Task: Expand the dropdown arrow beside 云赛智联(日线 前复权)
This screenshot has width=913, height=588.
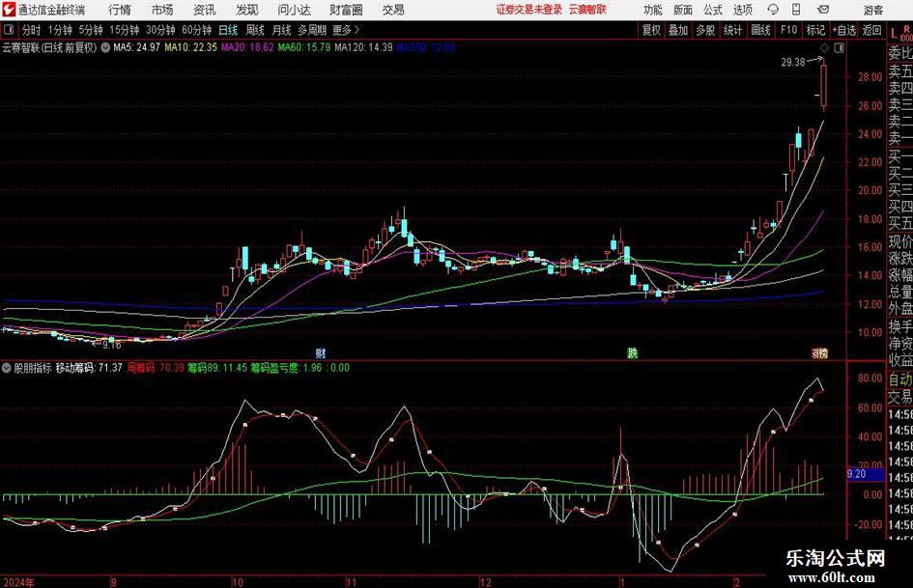Action: (105, 47)
